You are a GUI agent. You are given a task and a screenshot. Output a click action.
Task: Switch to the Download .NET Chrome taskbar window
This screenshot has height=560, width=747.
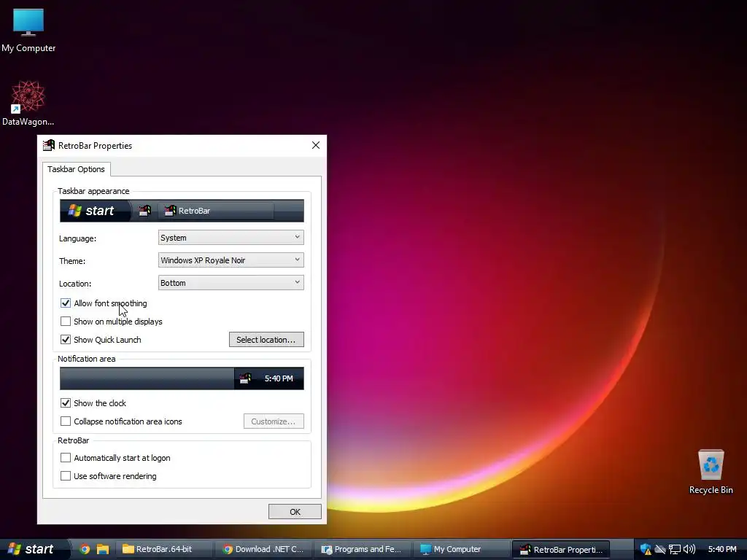[263, 549]
